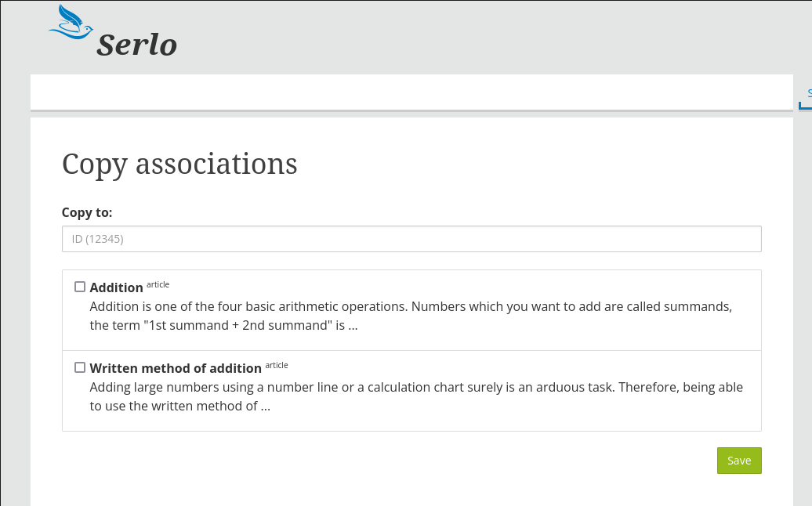
Task: Check the Written method of addition checkbox
Action: pos(79,367)
